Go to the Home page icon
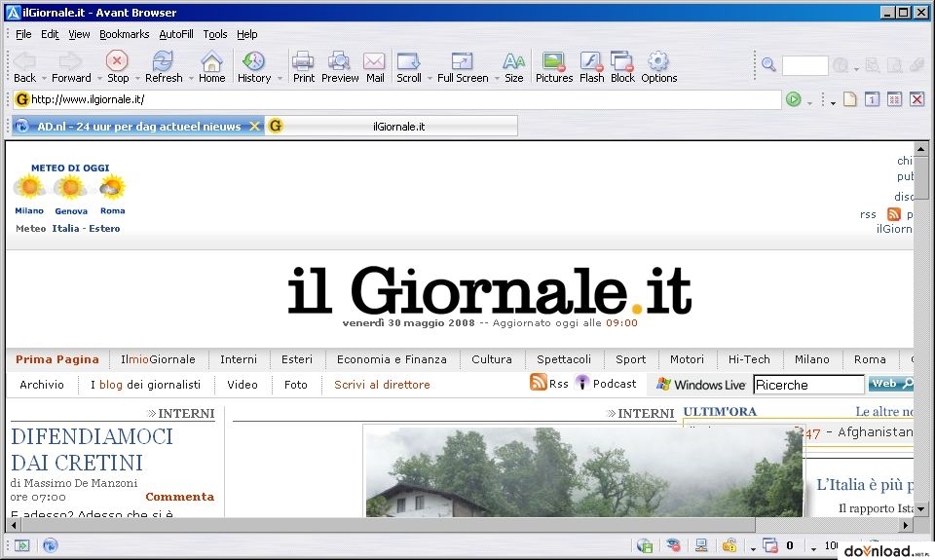 tap(211, 60)
